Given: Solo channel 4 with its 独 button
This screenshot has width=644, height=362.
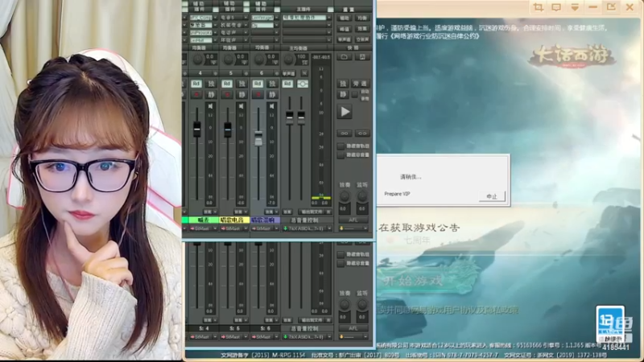Looking at the screenshot, I should 211,84.
